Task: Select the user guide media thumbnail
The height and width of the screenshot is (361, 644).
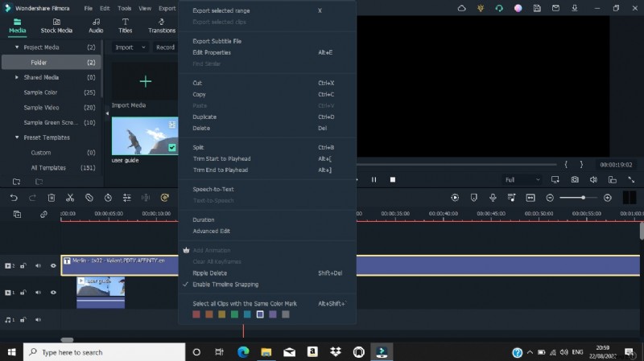Action: [145, 136]
